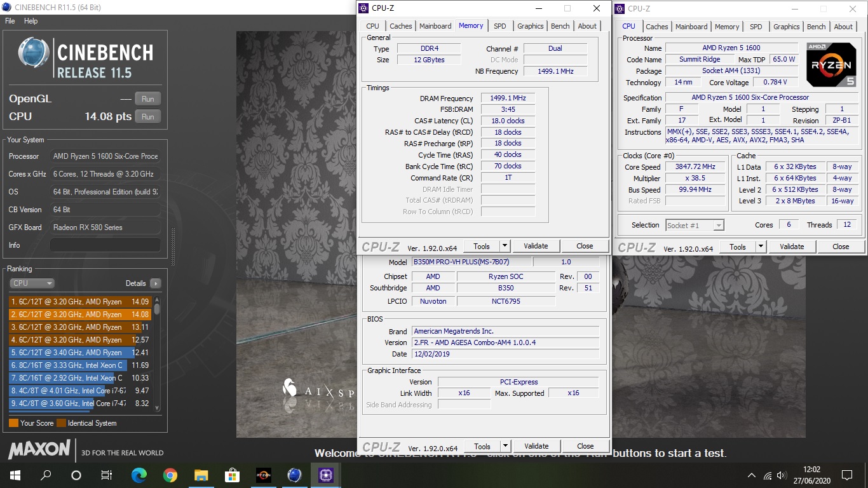The image size is (868, 488).
Task: Click Validate in Memory CPU-Z window
Action: point(536,246)
